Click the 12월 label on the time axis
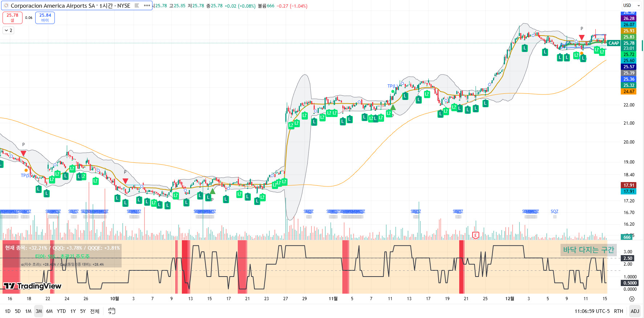The width and height of the screenshot is (644, 318). (x=510, y=299)
